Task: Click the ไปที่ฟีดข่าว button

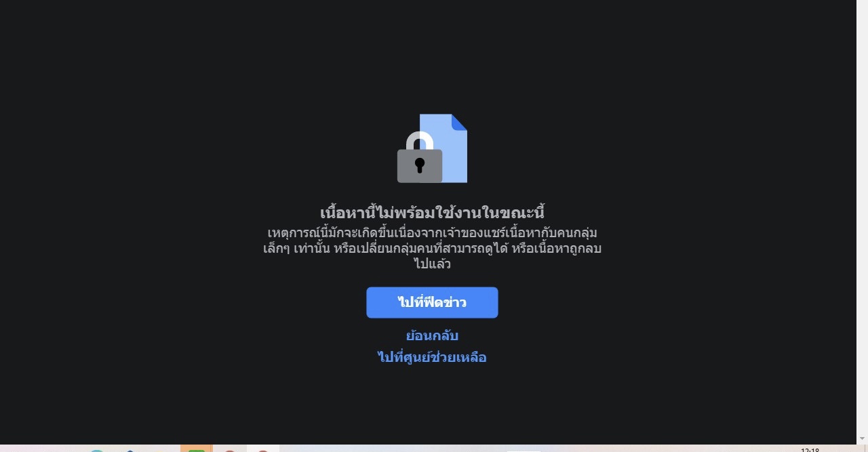Action: (432, 302)
